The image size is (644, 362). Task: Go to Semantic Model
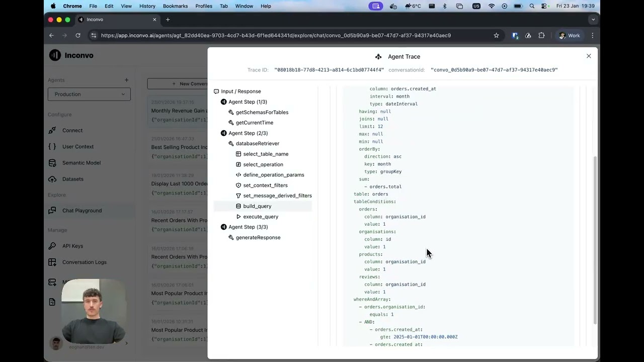(x=82, y=162)
